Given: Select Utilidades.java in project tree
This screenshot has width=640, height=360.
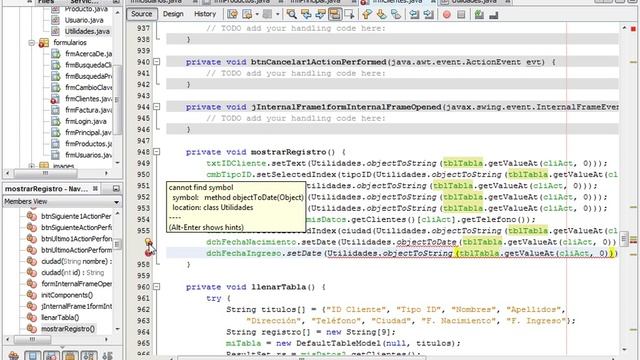Looking at the screenshot, I should point(87,31).
